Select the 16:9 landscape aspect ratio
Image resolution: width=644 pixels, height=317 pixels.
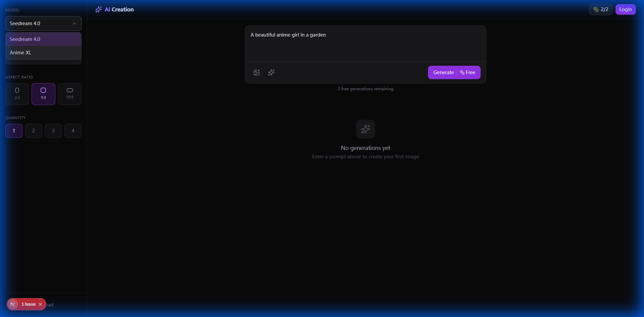click(x=70, y=94)
